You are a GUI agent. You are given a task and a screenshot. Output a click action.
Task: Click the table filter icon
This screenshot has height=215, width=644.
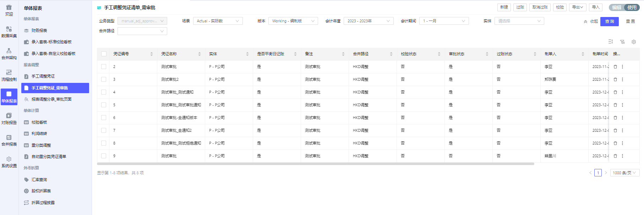[622, 42]
